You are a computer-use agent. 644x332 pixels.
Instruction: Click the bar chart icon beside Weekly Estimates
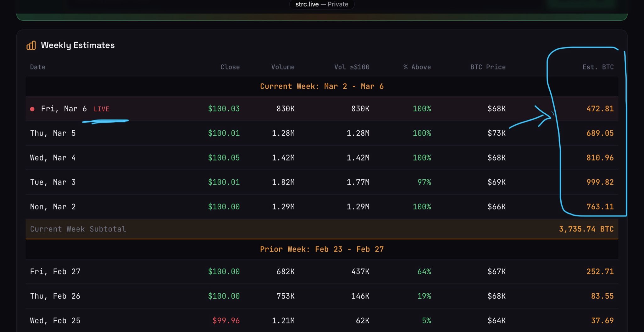31,46
